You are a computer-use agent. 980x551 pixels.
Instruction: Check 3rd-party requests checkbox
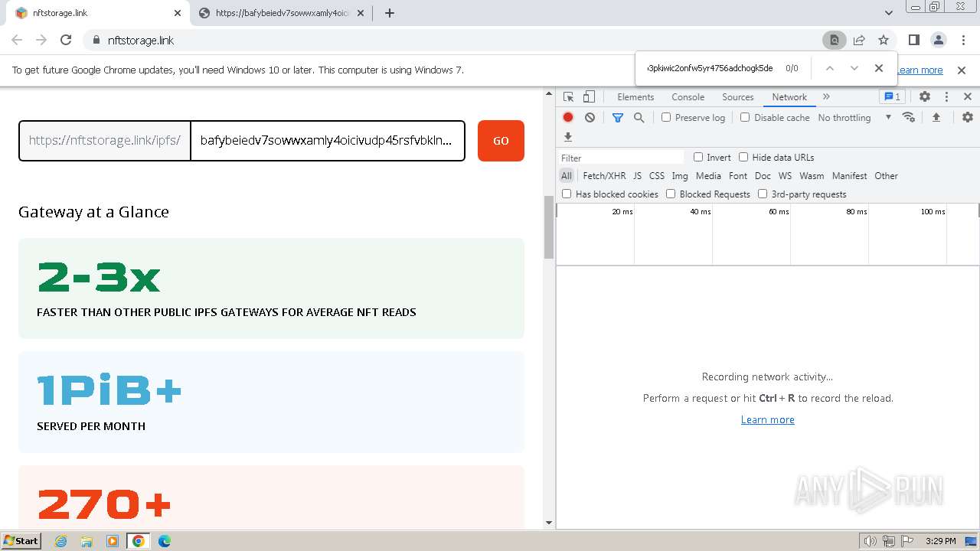coord(763,194)
